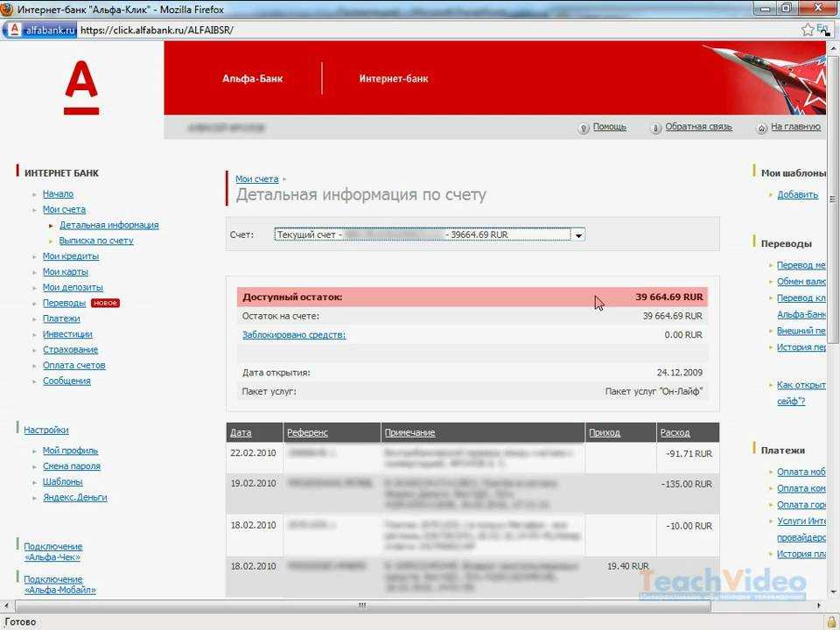This screenshot has width=840, height=630.
Task: Click the Пакет услуг "Он-Лайф" value
Action: 654,392
